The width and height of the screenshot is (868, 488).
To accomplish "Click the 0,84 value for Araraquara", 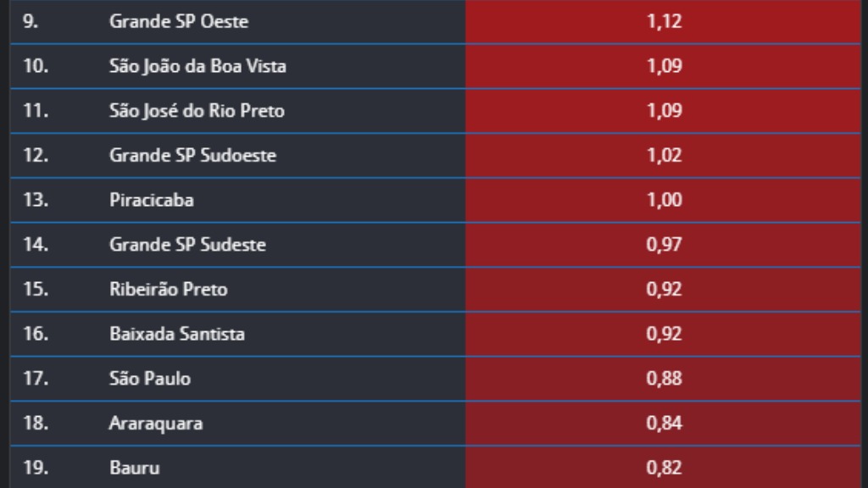I will [664, 423].
